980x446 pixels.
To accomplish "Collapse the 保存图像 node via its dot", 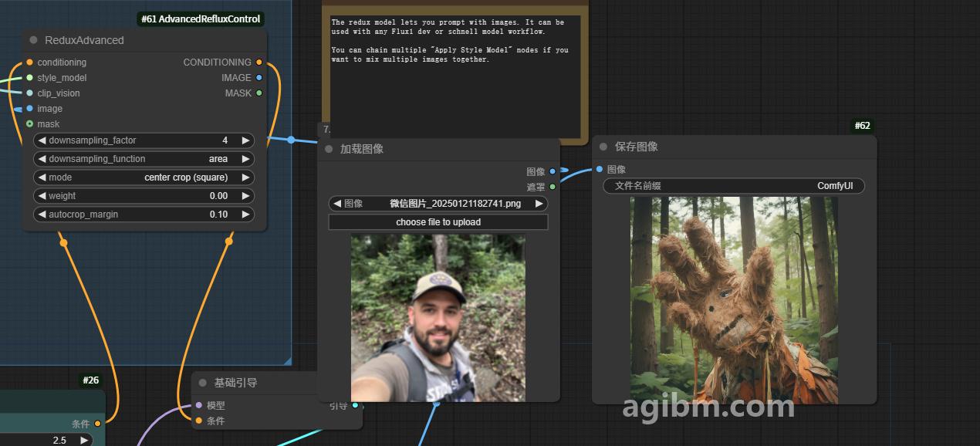I will point(603,147).
